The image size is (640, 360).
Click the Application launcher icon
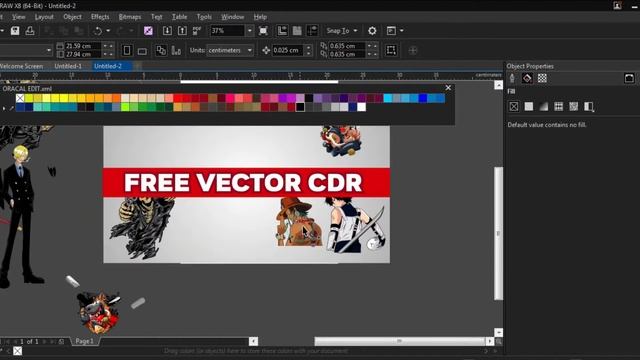(x=391, y=31)
